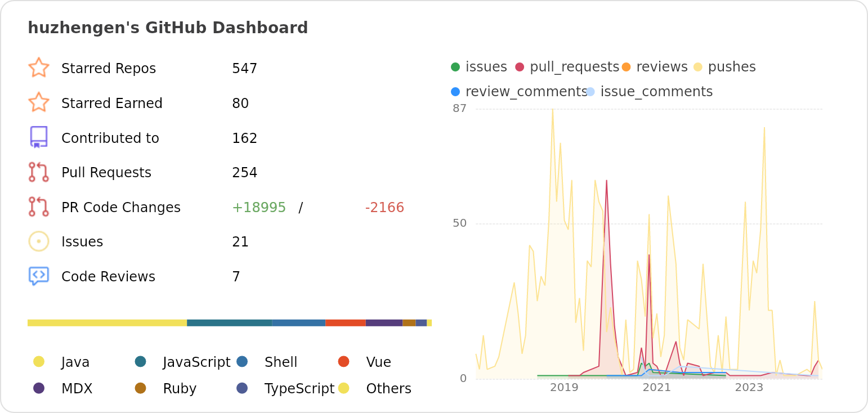
Task: Toggle the pull_requests legend series
Action: [567, 67]
